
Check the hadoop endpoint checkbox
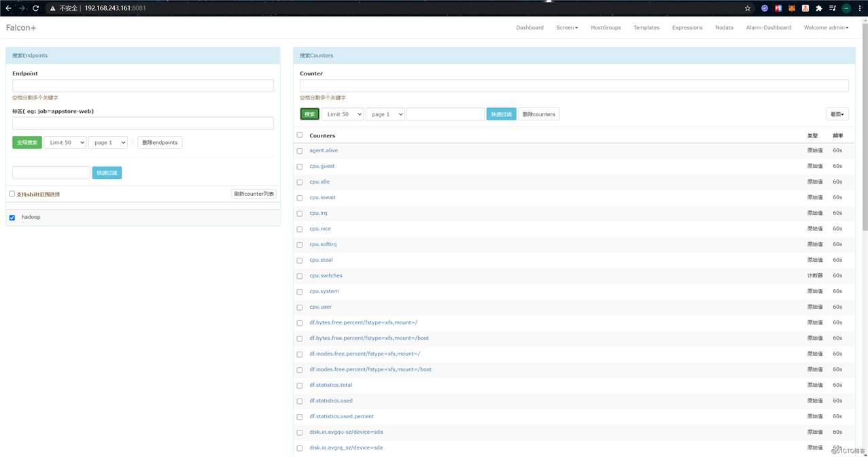[12, 218]
